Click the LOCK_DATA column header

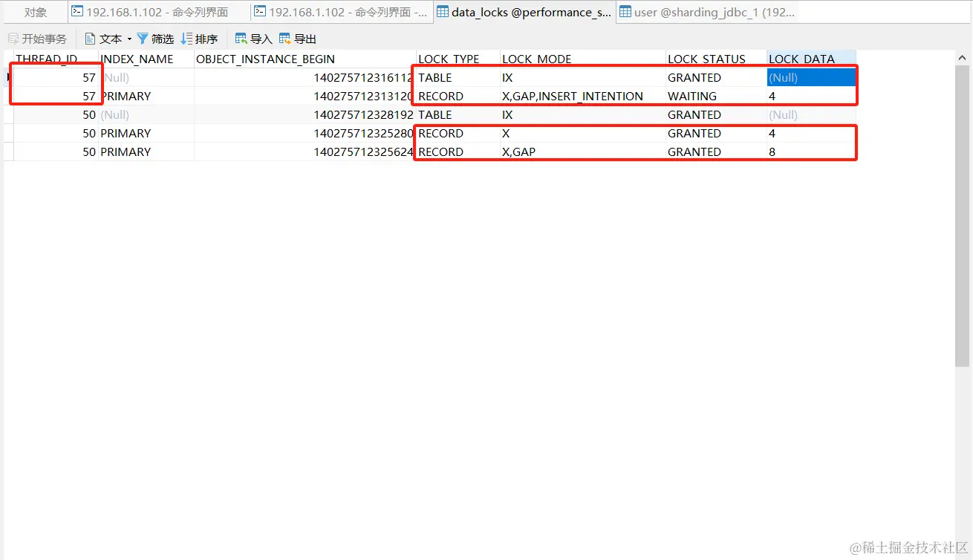point(811,59)
